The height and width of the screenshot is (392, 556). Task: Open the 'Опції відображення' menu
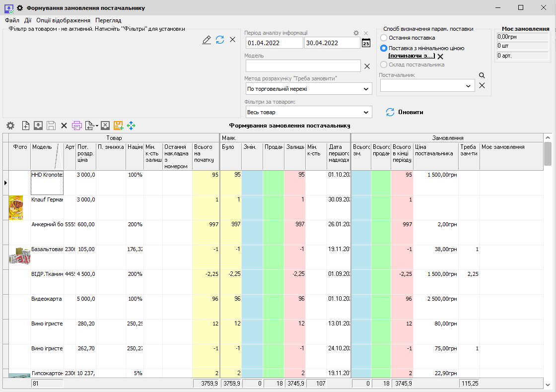(x=63, y=20)
